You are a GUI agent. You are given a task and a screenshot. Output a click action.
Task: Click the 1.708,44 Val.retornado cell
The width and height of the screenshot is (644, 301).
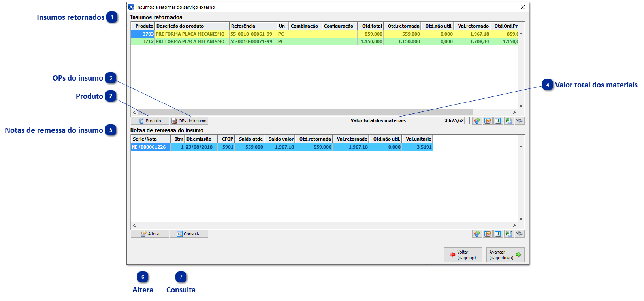pyautogui.click(x=472, y=41)
